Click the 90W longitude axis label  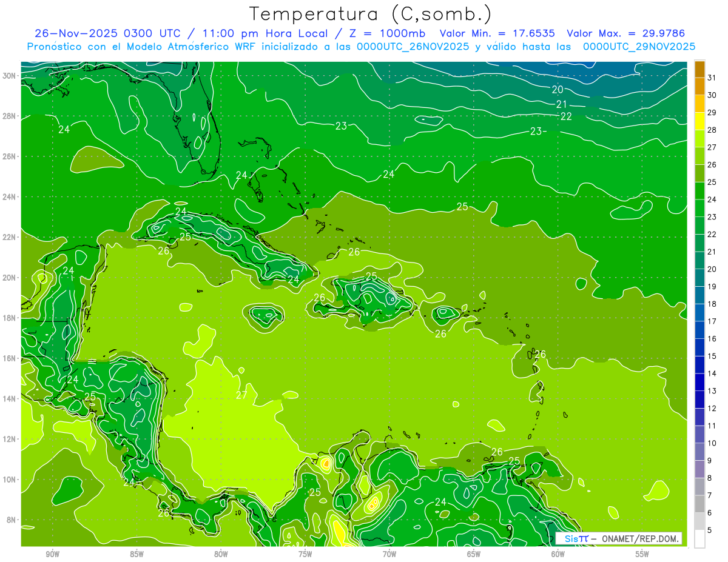pos(52,554)
